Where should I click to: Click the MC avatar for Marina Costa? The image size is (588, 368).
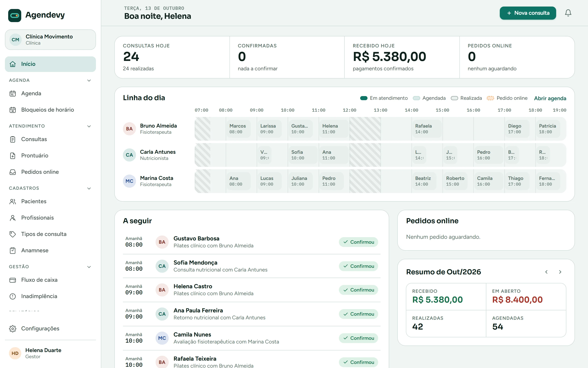click(x=129, y=181)
